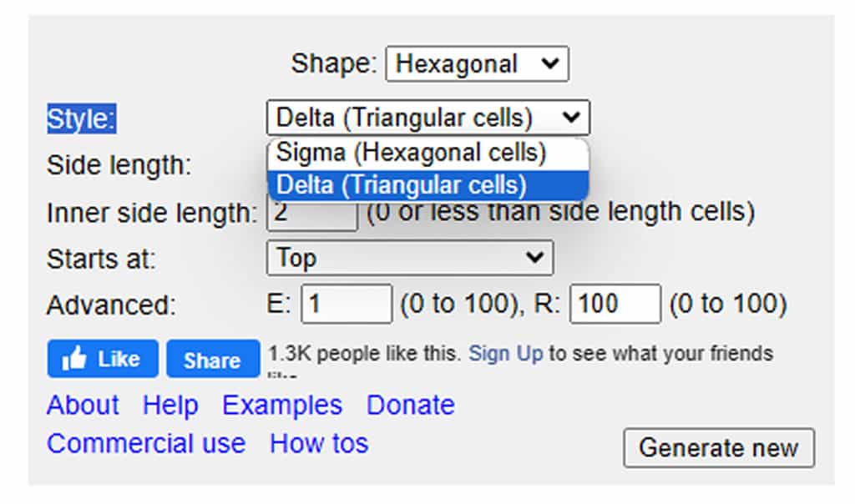Open the About link
The image size is (855, 504).
(83, 405)
